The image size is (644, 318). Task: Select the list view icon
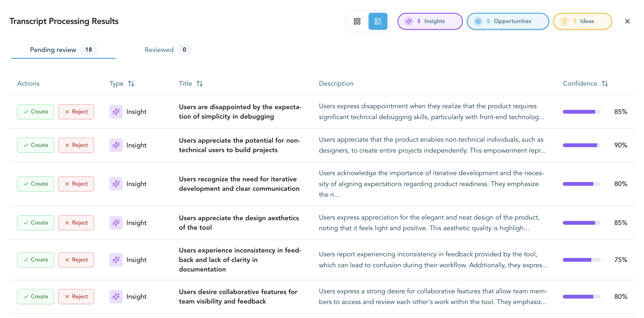(x=378, y=21)
